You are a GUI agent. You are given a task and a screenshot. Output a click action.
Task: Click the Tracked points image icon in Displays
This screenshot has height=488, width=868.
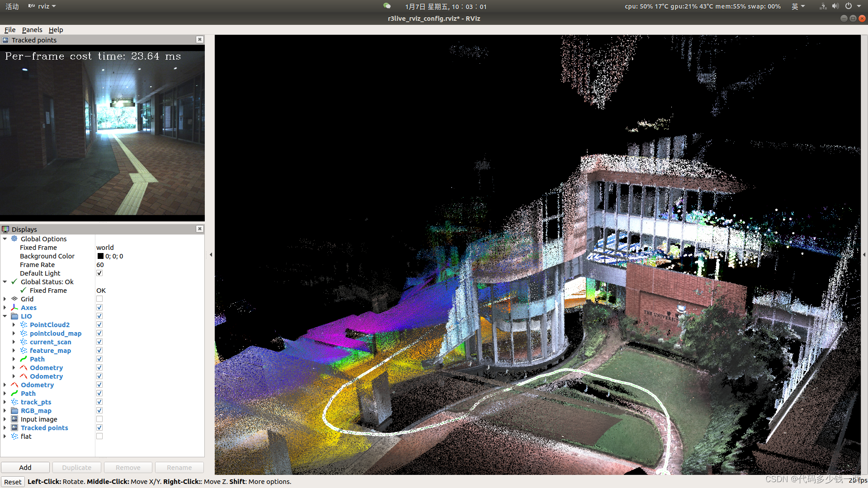tap(14, 427)
